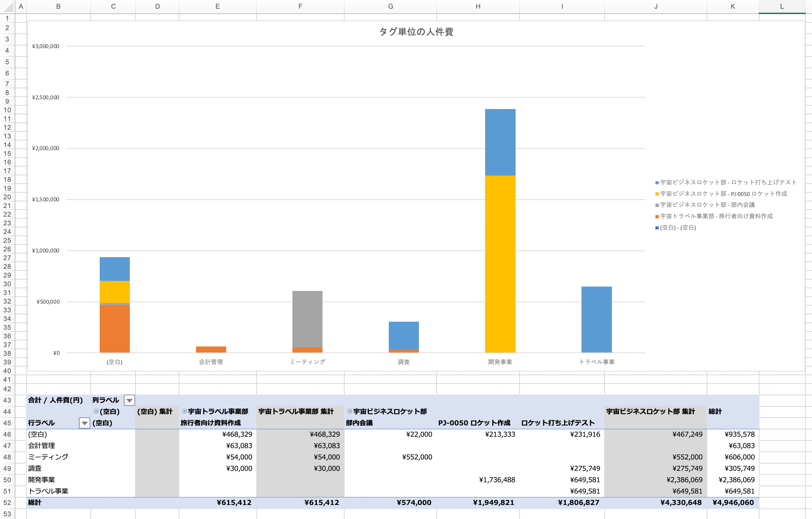Click the ¥3,000,000 vertical axis label
Viewport: 812px width, 519px height.
(46, 46)
